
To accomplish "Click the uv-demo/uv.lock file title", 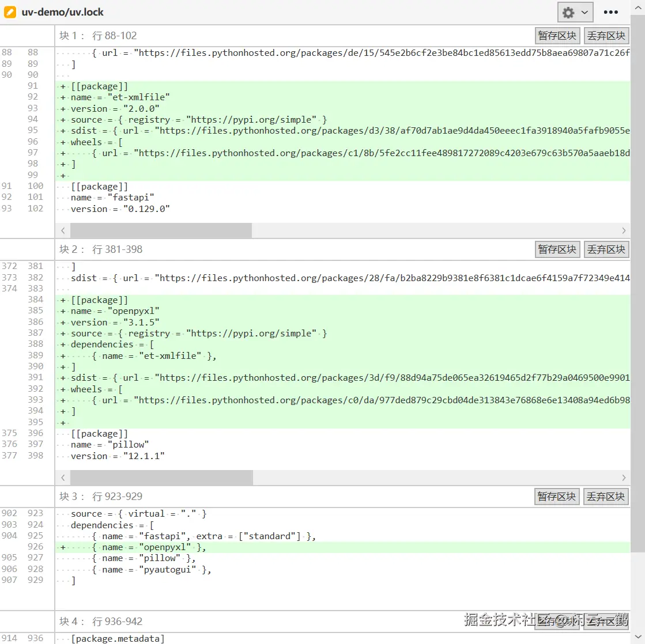I will click(62, 12).
